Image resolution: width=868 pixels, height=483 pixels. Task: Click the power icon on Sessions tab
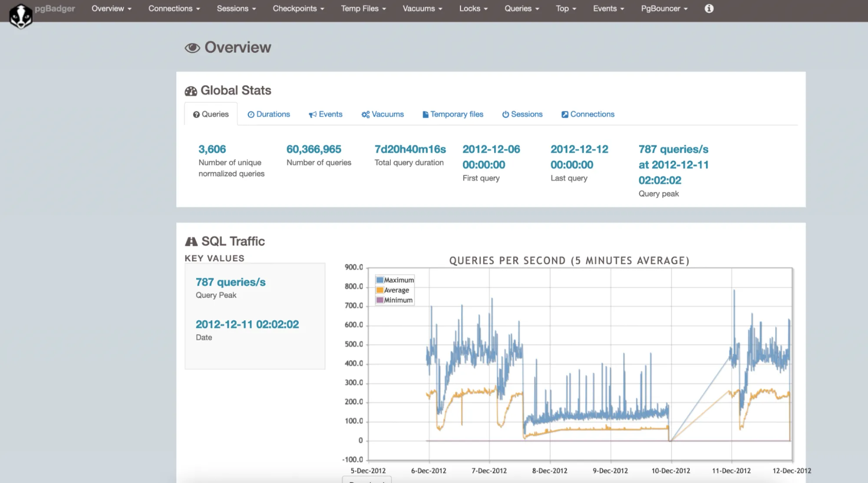[x=505, y=115]
